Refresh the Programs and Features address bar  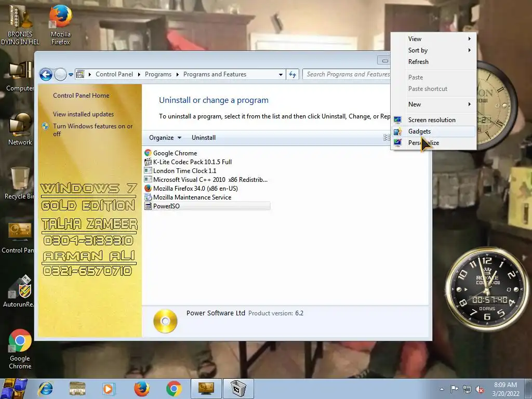coord(292,74)
